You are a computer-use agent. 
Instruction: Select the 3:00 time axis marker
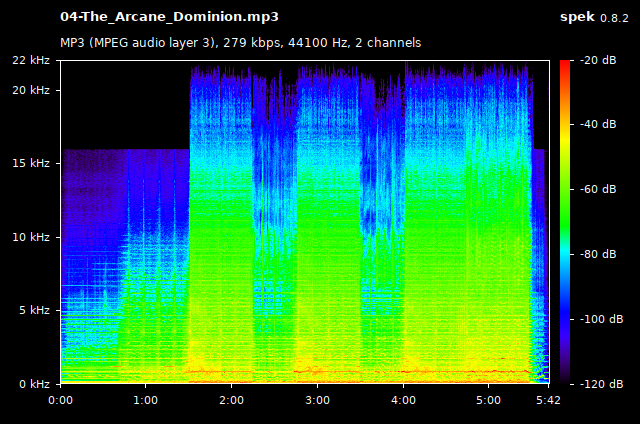(318, 399)
